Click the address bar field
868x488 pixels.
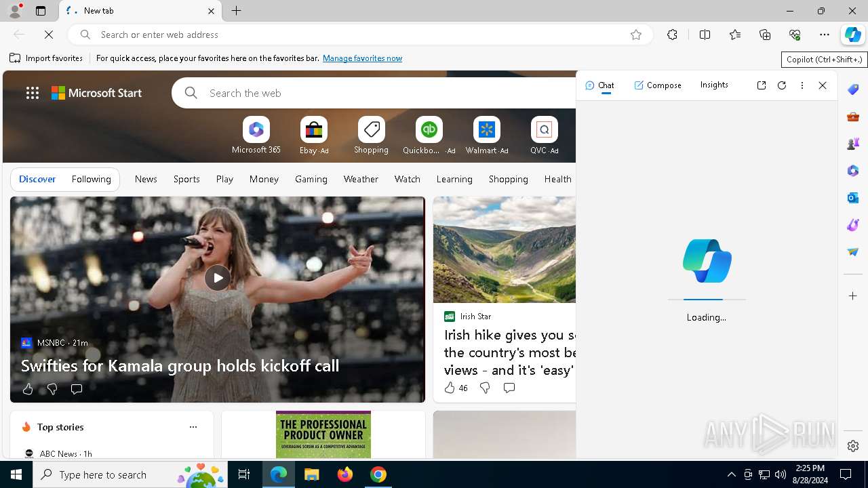click(359, 35)
